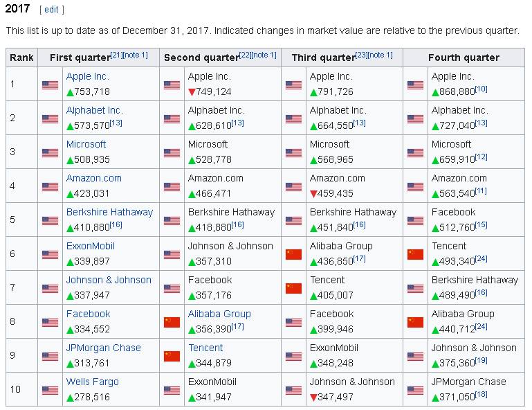This screenshot has height=410, width=532.
Task: Click reference [23] in Third quarter header
Action: click(x=361, y=55)
